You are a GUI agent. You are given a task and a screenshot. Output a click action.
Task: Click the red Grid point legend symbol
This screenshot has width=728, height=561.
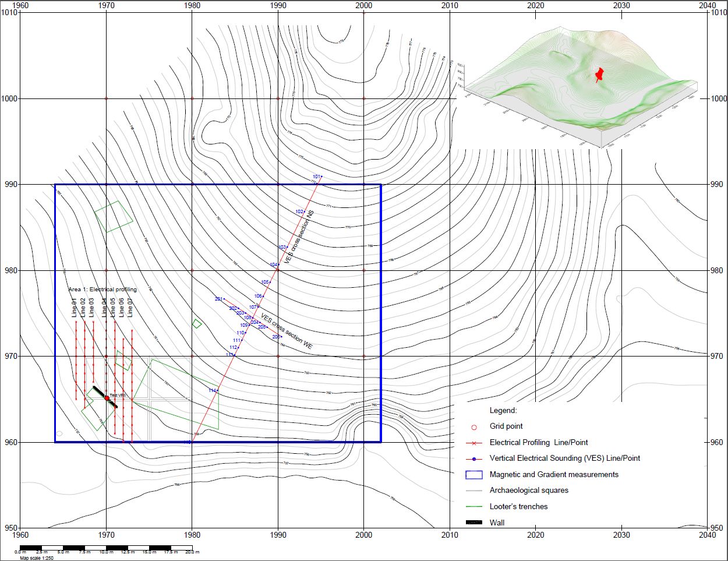coord(474,427)
